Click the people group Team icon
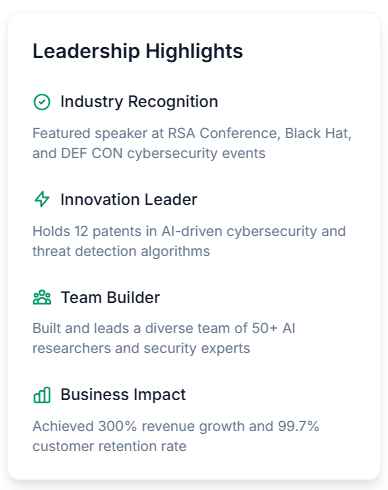This screenshot has width=388, height=490. point(42,297)
